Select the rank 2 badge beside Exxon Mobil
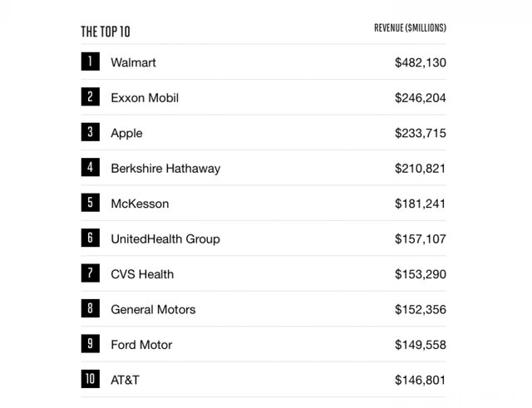The image size is (532, 408). [90, 97]
